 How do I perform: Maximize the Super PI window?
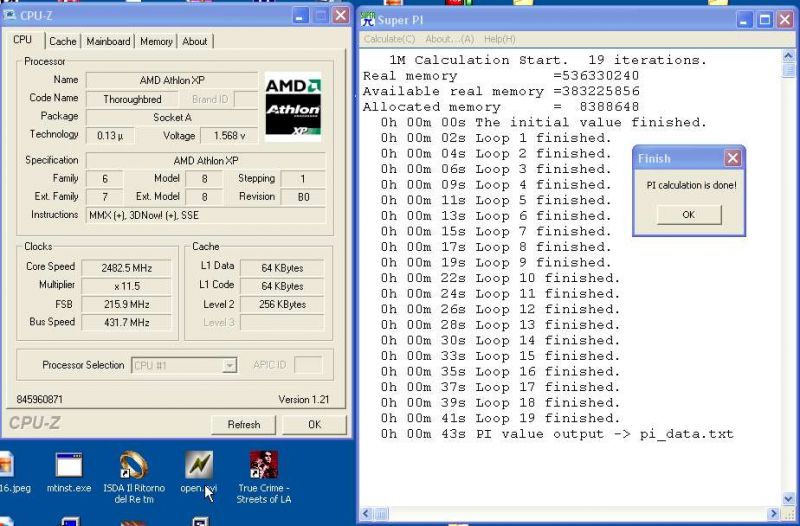(764, 20)
